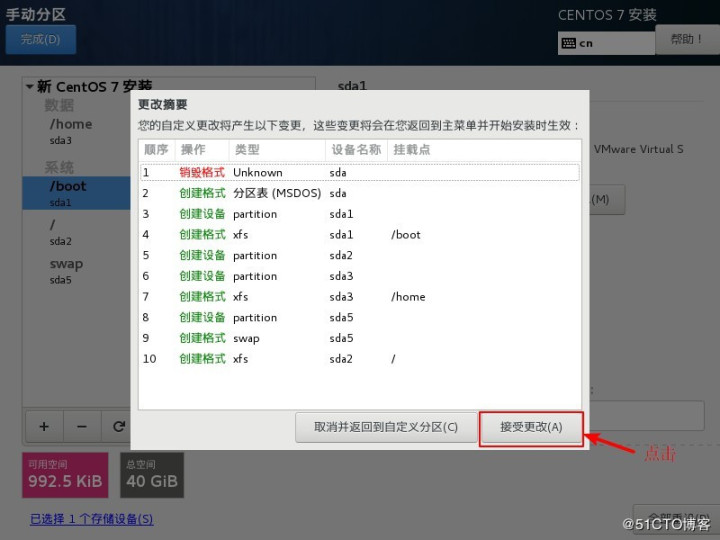The width and height of the screenshot is (720, 540).
Task: Click the 总空间 40 GiB box
Action: [x=152, y=475]
